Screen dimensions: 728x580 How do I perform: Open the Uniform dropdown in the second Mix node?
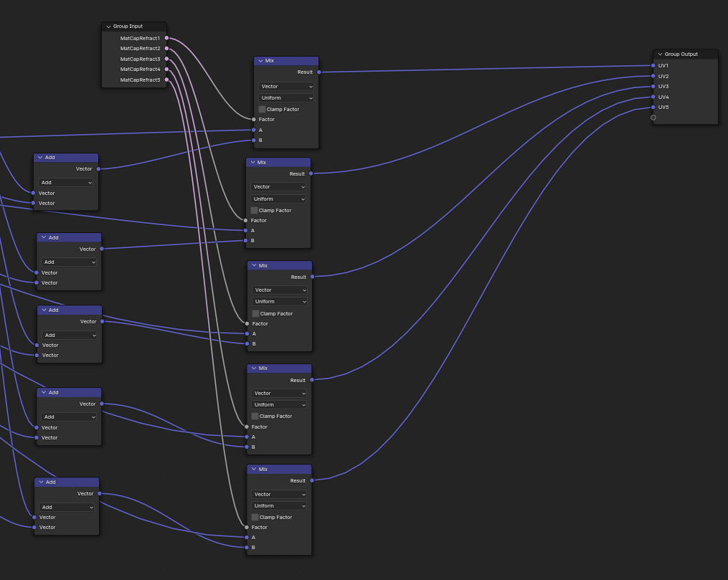[278, 199]
